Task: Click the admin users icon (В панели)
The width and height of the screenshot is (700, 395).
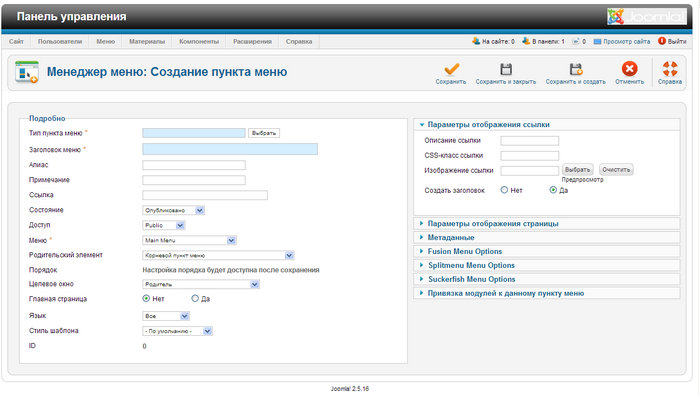Action: (526, 41)
